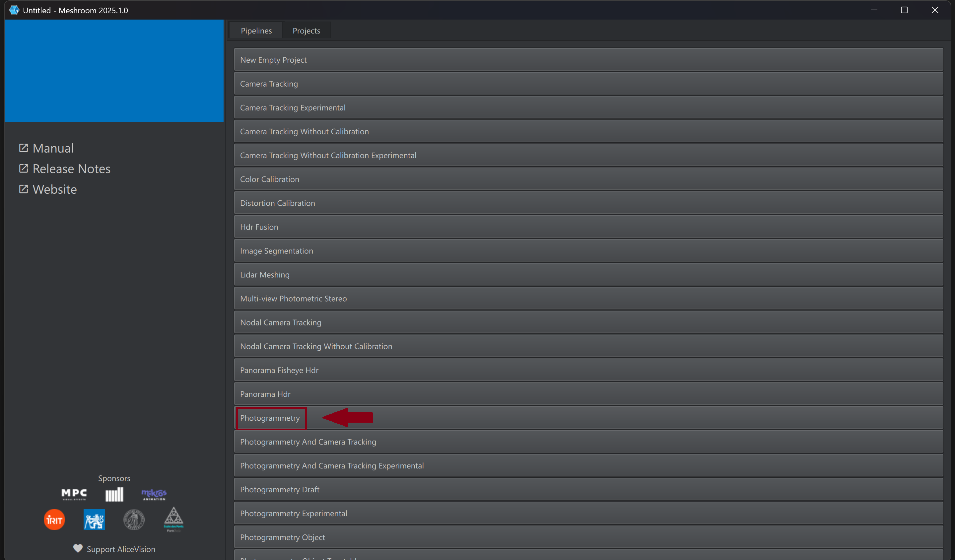Screen dimensions: 955x560
Task: Open the round seal sponsor logo
Action: [134, 520]
